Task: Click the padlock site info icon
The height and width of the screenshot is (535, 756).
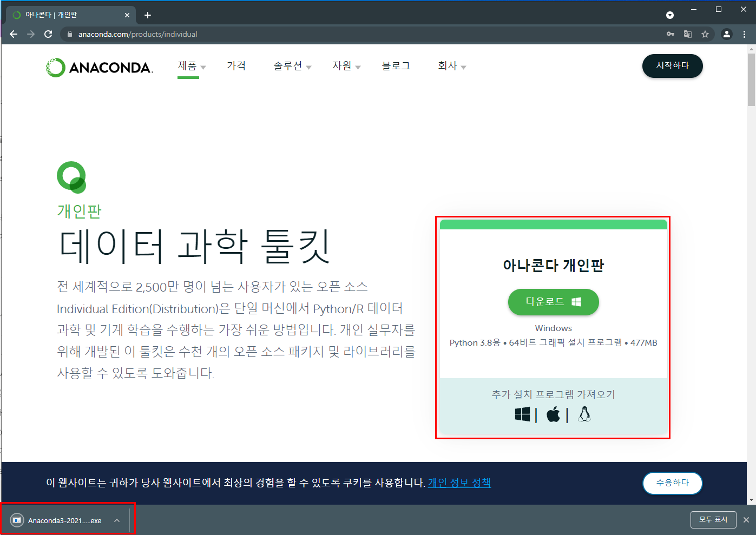Action: [x=69, y=34]
